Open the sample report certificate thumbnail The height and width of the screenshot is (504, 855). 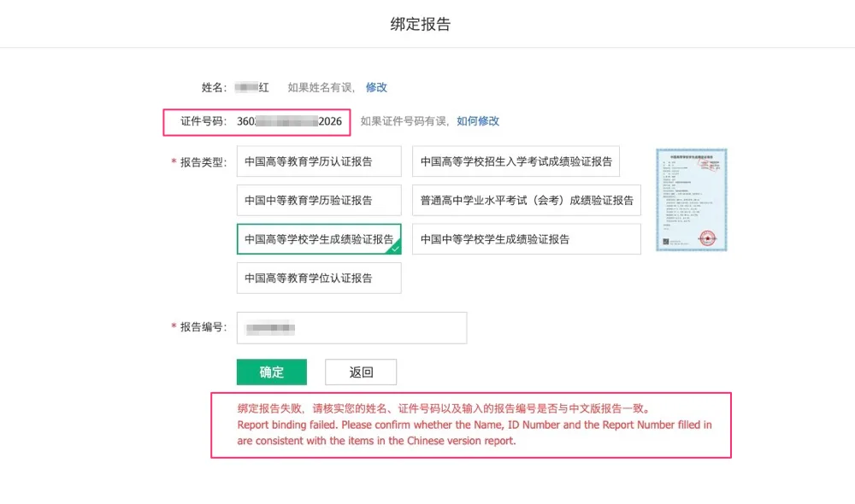tap(691, 200)
